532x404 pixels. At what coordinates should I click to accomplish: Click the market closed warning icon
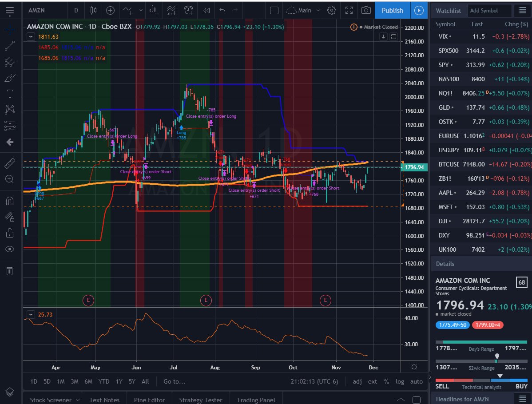point(353,27)
